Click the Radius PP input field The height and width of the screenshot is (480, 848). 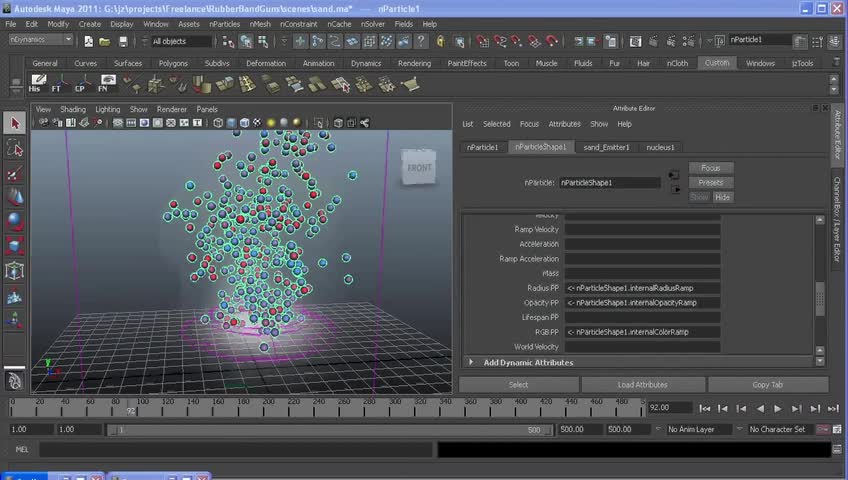642,288
